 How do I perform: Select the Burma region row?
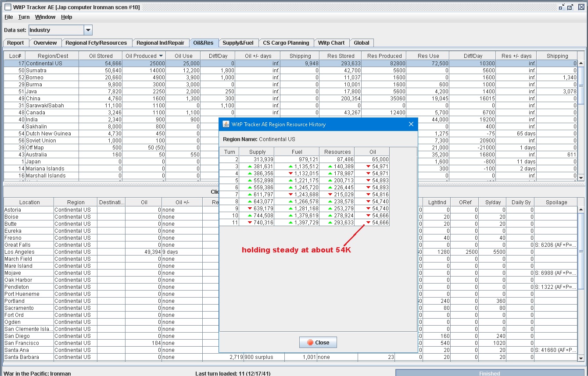pos(291,85)
